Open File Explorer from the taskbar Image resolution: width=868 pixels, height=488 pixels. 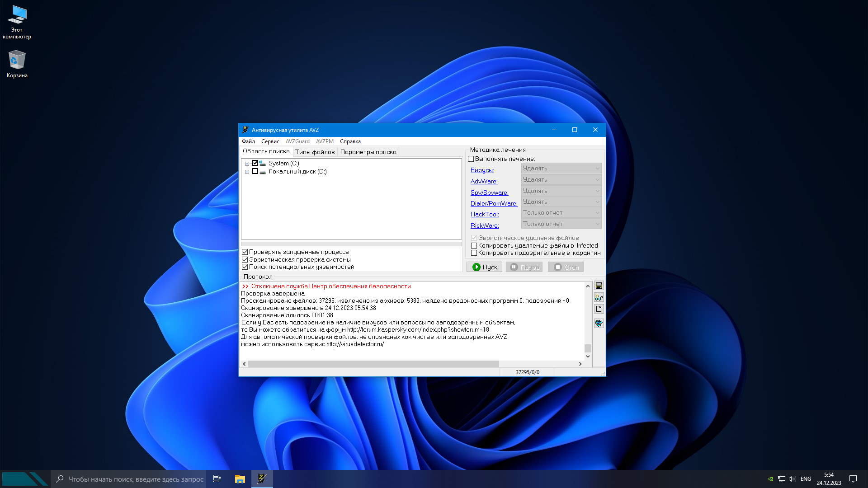click(240, 479)
